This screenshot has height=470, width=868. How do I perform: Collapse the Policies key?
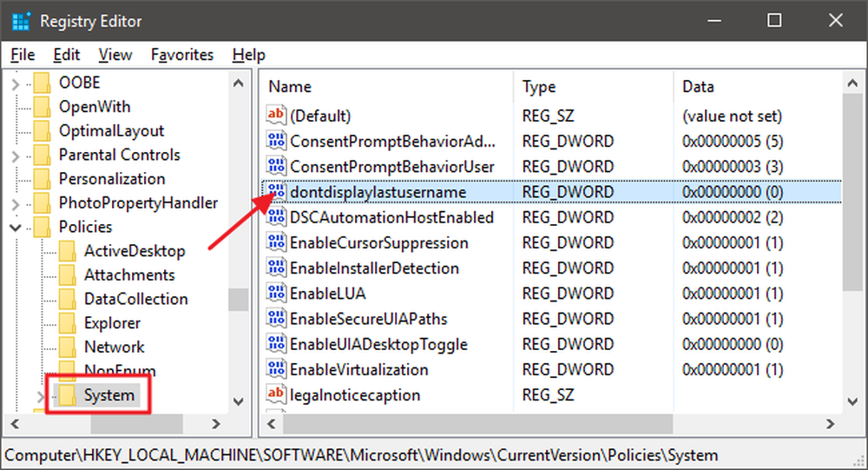click(x=16, y=228)
